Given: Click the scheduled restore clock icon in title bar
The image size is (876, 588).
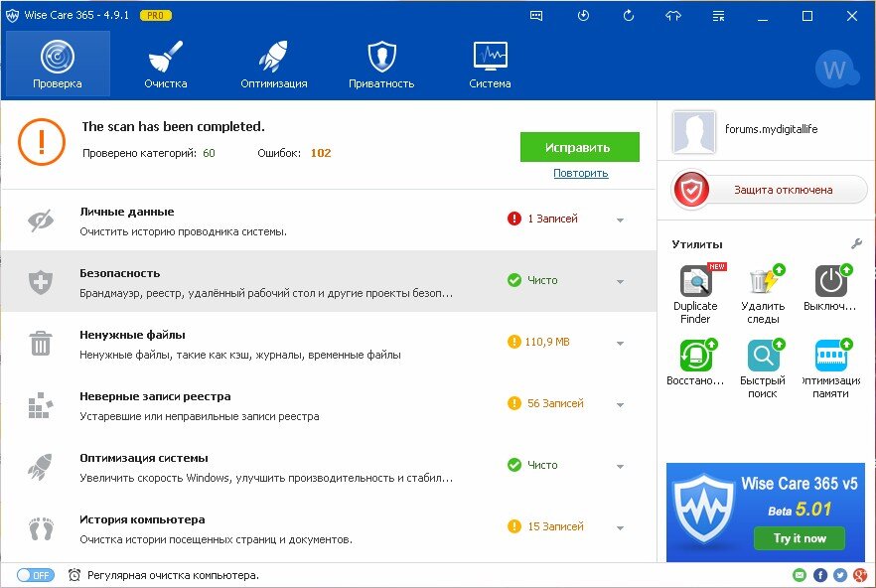Looking at the screenshot, I should (x=583, y=16).
